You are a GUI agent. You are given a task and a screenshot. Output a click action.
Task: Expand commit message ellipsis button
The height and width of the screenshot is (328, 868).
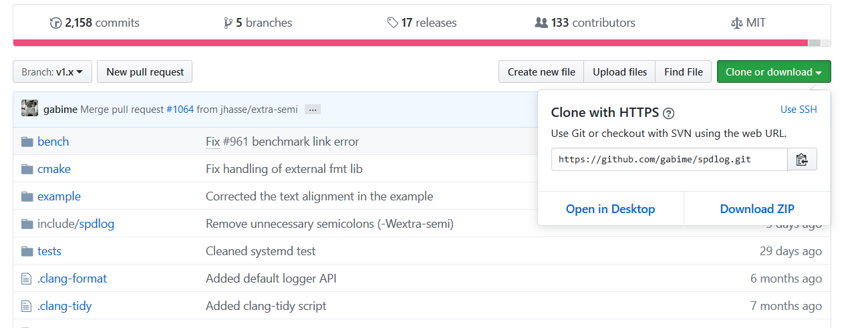[x=313, y=109]
